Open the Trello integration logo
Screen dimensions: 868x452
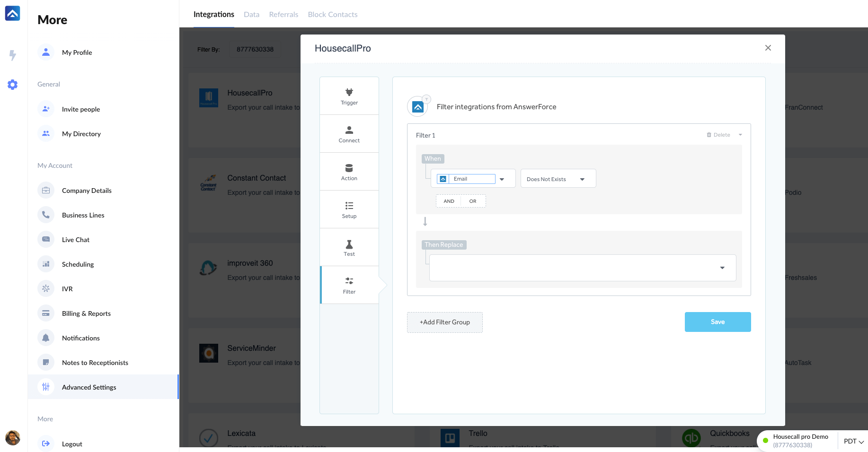point(450,438)
